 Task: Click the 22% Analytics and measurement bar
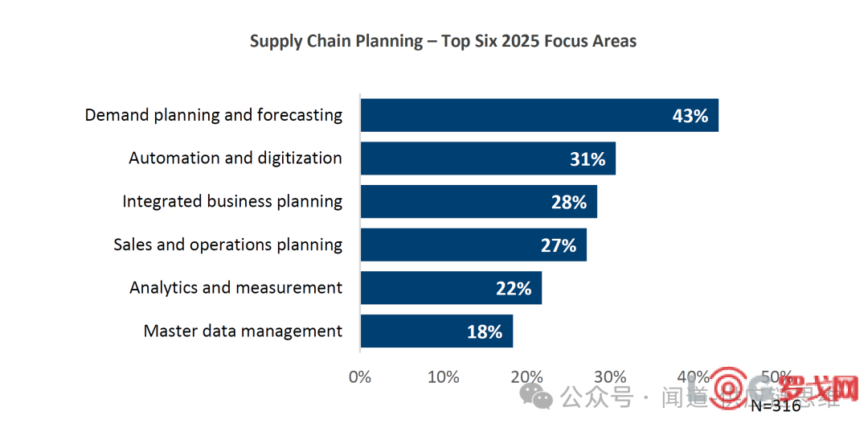click(x=451, y=288)
